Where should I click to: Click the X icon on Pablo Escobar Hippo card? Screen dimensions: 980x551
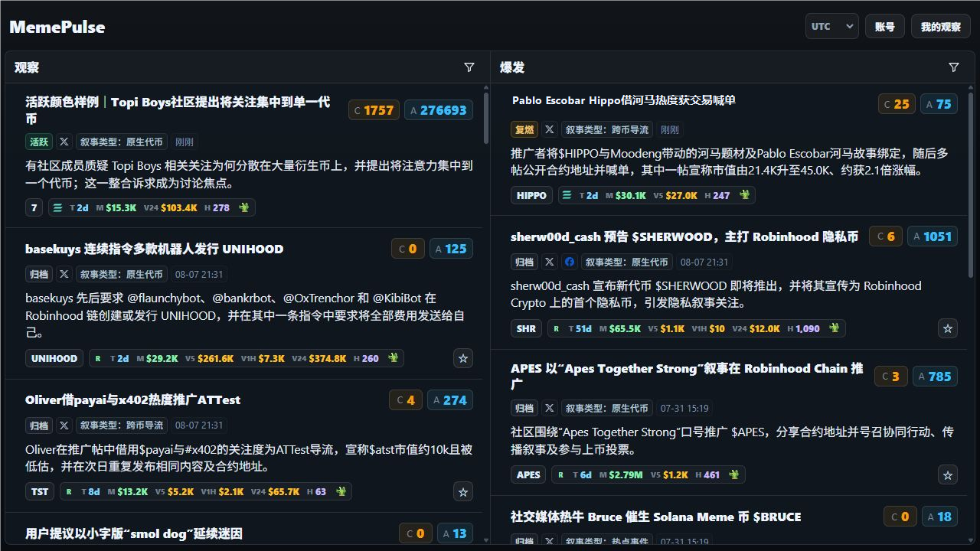tap(550, 129)
